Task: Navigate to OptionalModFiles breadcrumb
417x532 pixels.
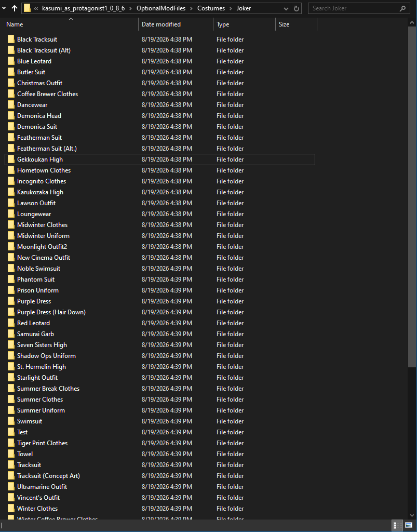Action: point(161,8)
